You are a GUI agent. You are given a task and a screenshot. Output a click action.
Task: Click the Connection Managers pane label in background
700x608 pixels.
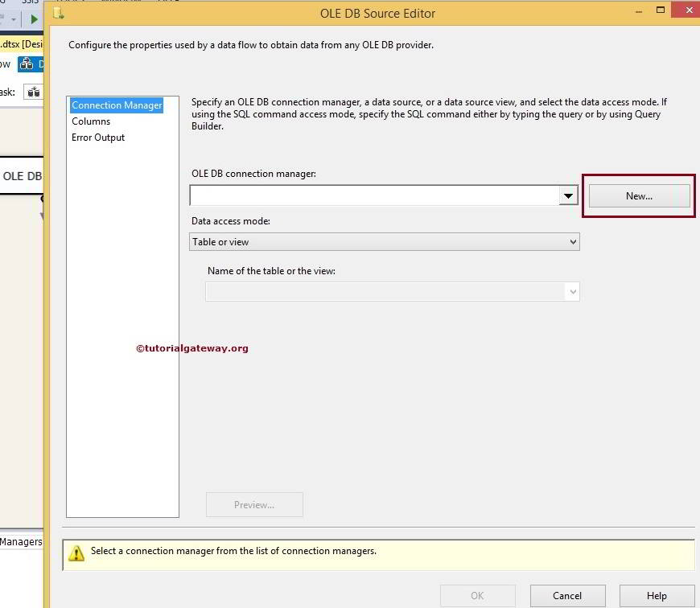coord(21,541)
